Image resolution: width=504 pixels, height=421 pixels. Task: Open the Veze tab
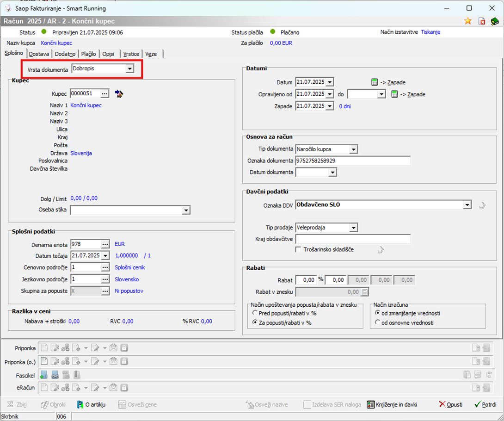151,54
